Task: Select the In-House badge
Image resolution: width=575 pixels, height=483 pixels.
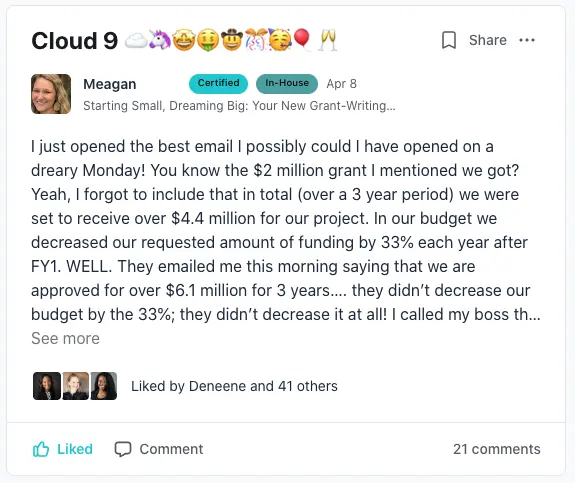Action: click(x=287, y=83)
